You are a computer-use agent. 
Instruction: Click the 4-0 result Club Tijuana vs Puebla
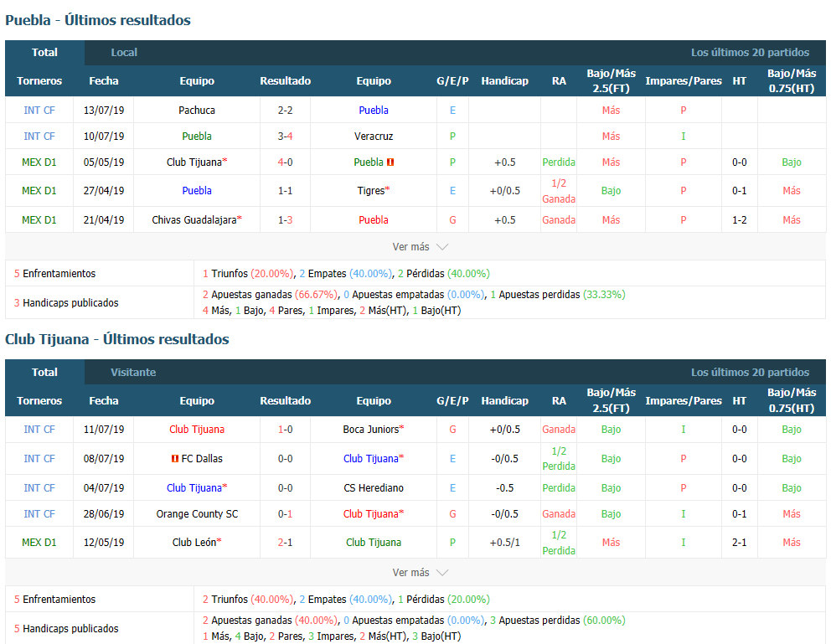pyautogui.click(x=285, y=162)
